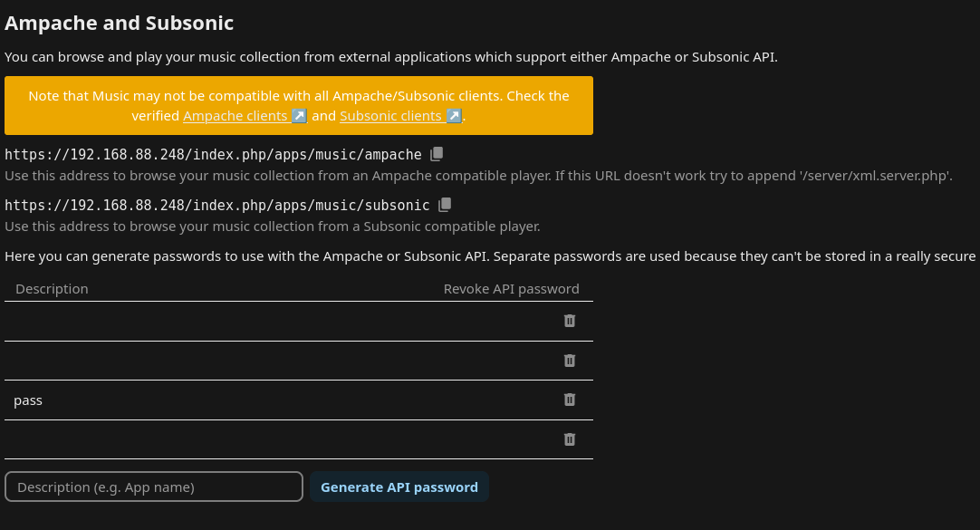Click external arrow icon after Ampache clients
980x530 pixels.
(x=299, y=116)
